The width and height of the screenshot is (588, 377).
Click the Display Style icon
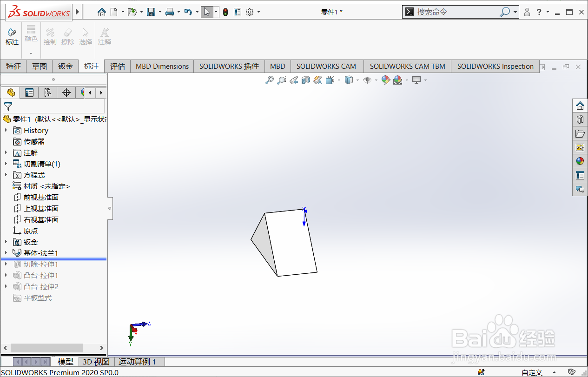click(349, 80)
